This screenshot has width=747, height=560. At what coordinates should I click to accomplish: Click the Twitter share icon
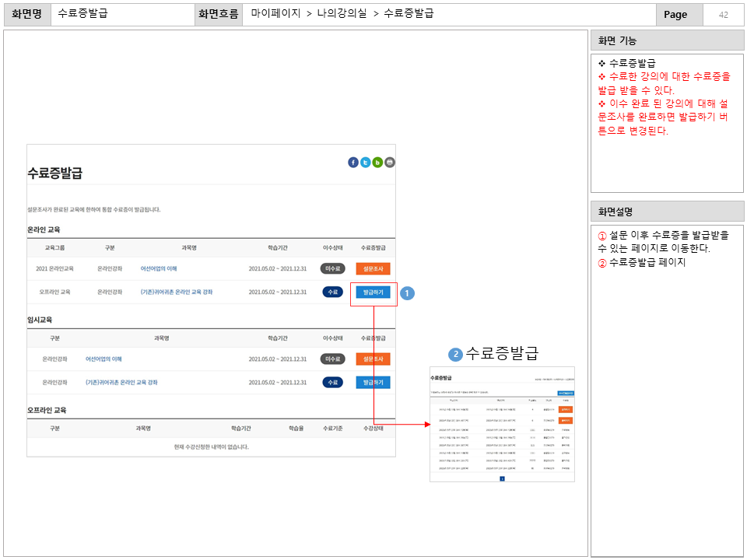[x=366, y=163]
